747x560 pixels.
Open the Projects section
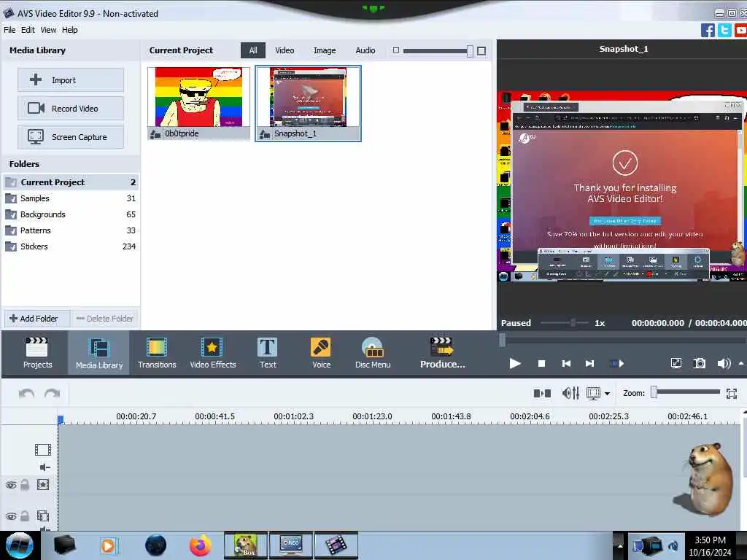coord(37,353)
